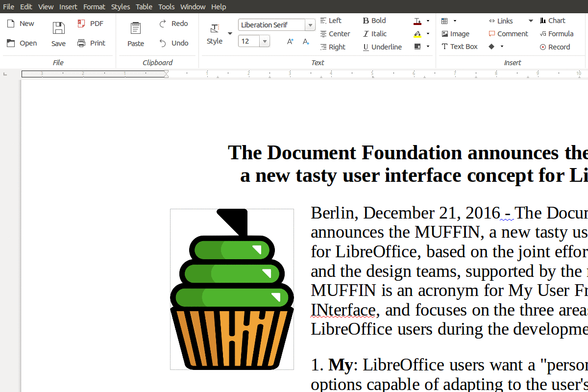588x392 pixels.
Task: Insert a Formula
Action: (556, 34)
